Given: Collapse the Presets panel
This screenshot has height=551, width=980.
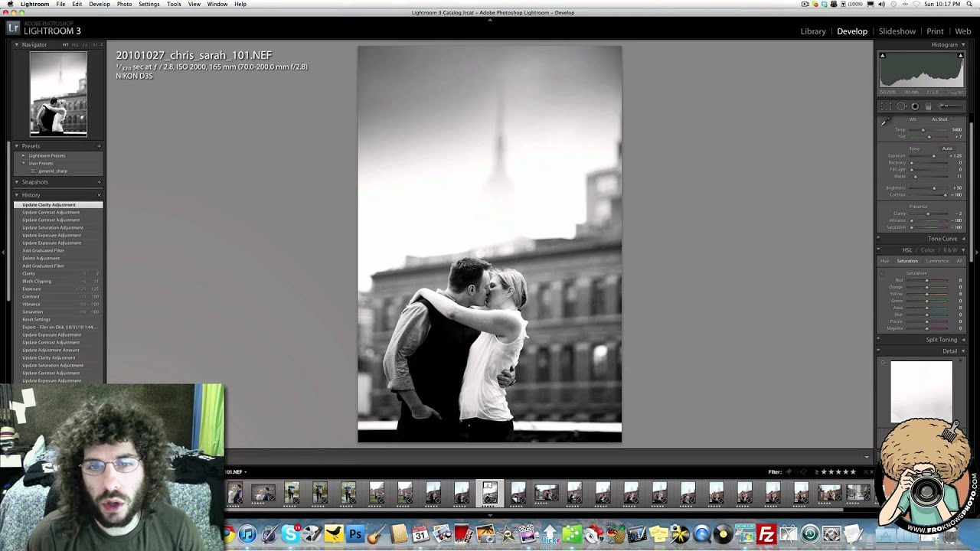Looking at the screenshot, I should pos(17,146).
